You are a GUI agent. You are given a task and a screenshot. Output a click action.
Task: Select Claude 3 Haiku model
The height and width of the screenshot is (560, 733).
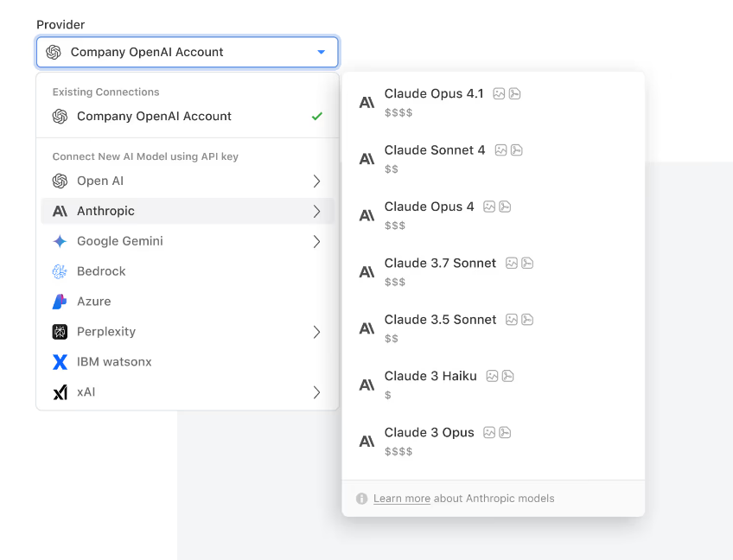click(494, 385)
